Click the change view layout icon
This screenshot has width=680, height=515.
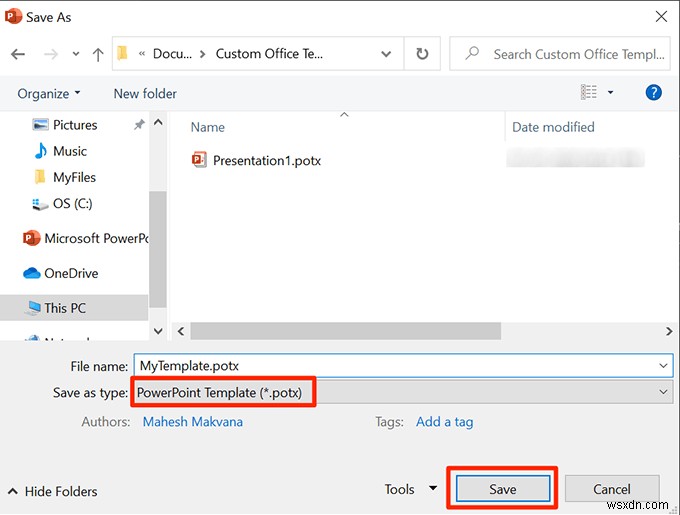(x=589, y=93)
